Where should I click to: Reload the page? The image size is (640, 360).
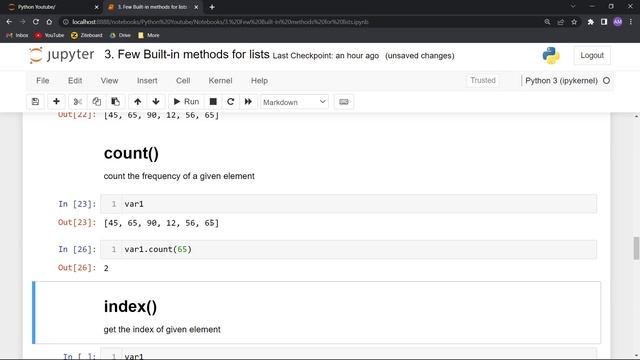36,22
